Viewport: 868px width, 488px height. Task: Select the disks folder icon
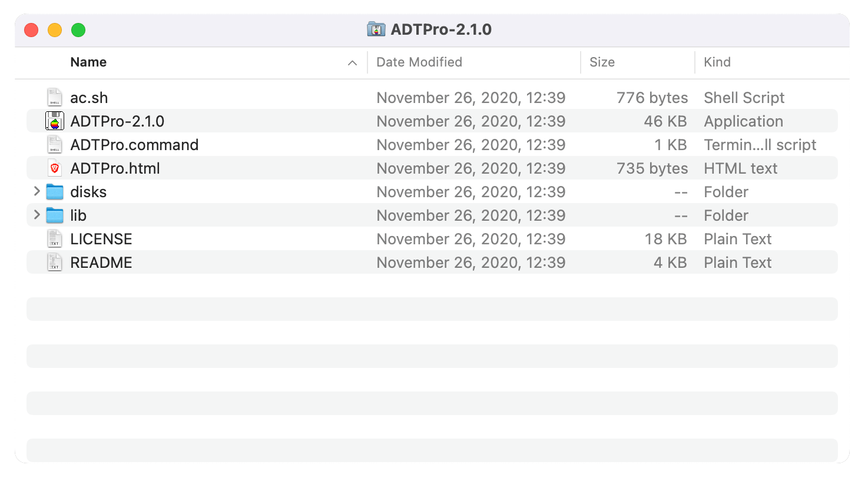55,192
